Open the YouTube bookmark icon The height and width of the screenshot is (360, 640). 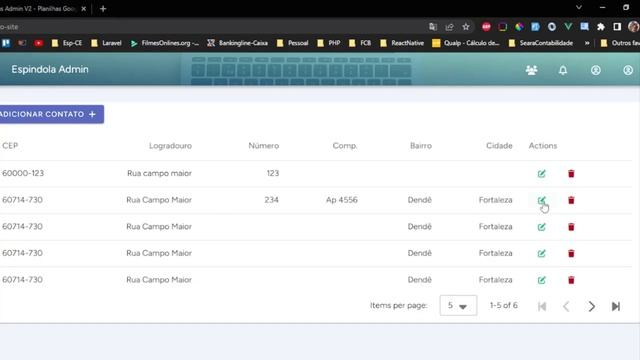[x=38, y=43]
